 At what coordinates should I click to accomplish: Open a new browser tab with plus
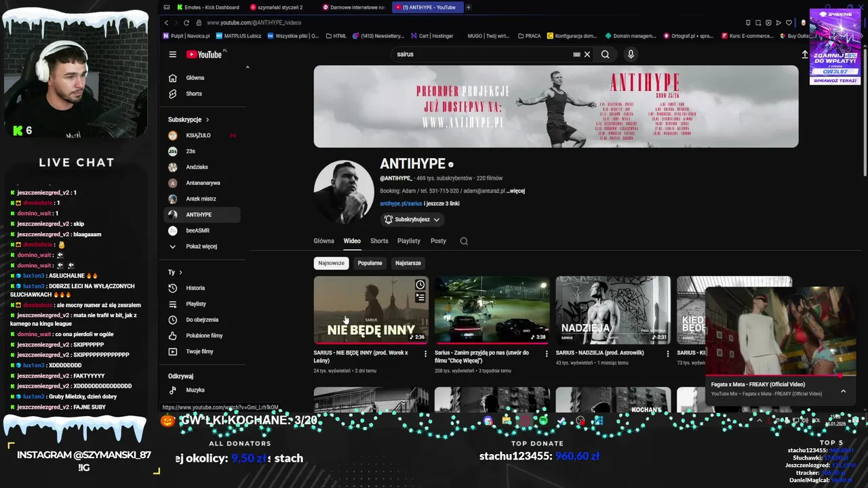click(x=468, y=7)
